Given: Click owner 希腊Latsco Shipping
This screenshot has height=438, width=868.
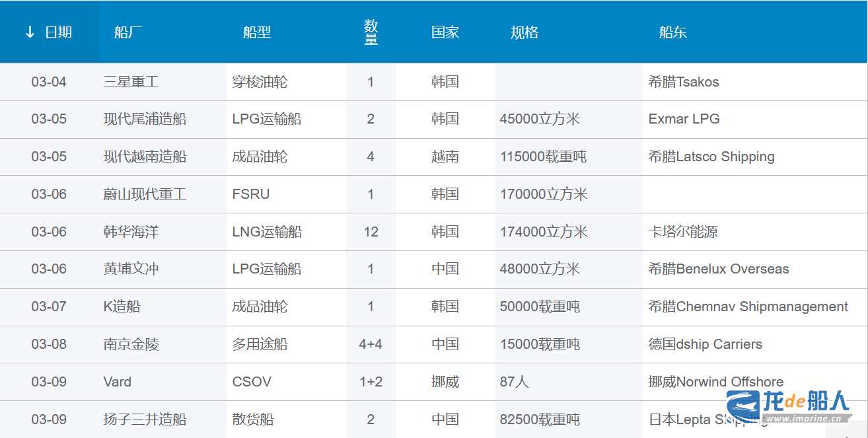Looking at the screenshot, I should [x=711, y=157].
